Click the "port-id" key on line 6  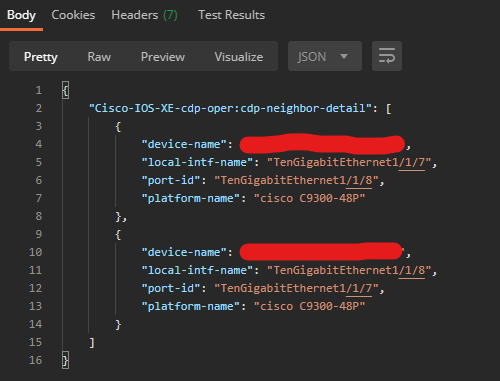(171, 180)
